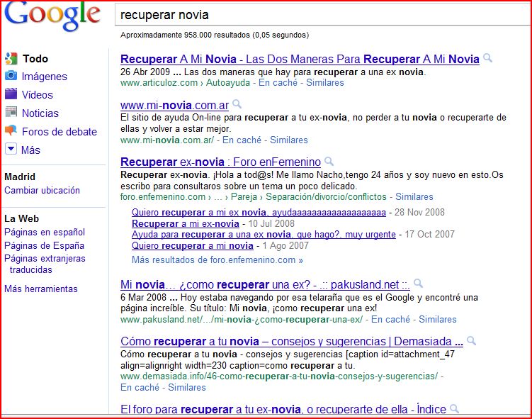Preview magnifier for articuloz result
Image resolution: width=532 pixels, height=419 pixels.
[487, 57]
